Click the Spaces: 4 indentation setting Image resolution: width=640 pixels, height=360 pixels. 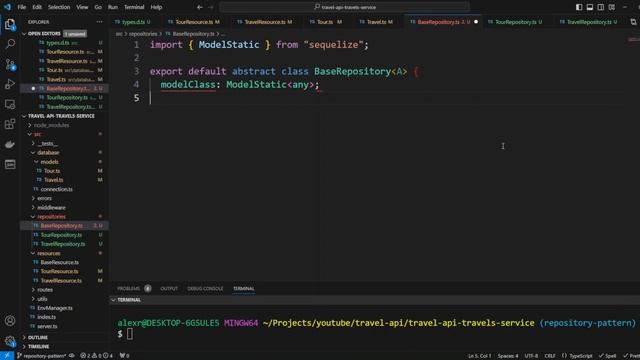tap(507, 356)
